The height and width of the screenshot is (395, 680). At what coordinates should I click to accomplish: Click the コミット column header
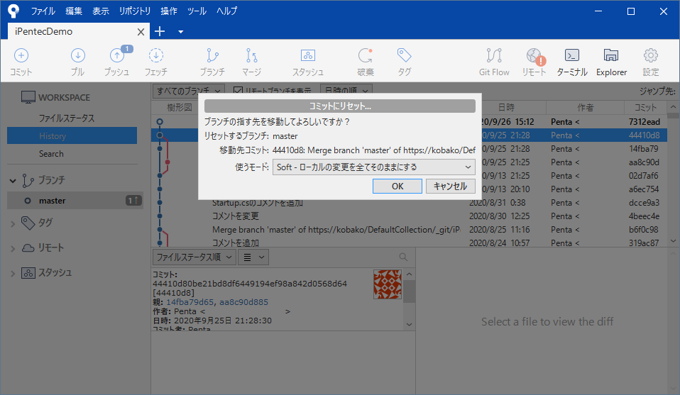(645, 108)
